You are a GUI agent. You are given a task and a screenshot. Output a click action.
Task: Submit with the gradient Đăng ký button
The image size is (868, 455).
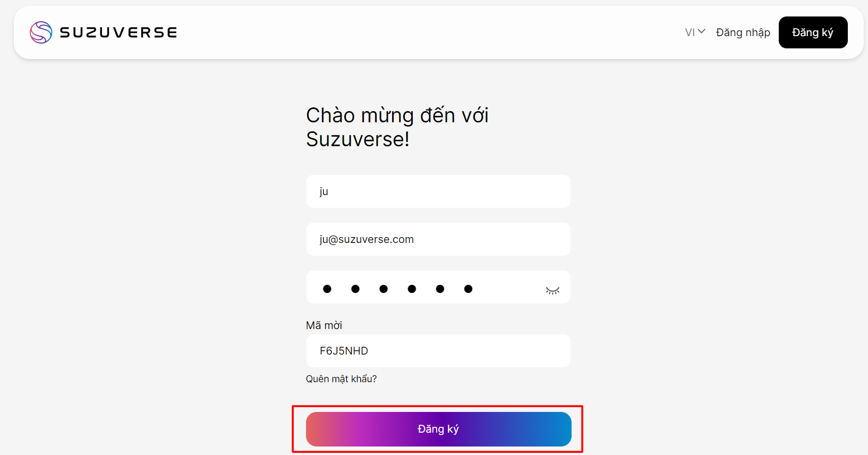tap(438, 429)
